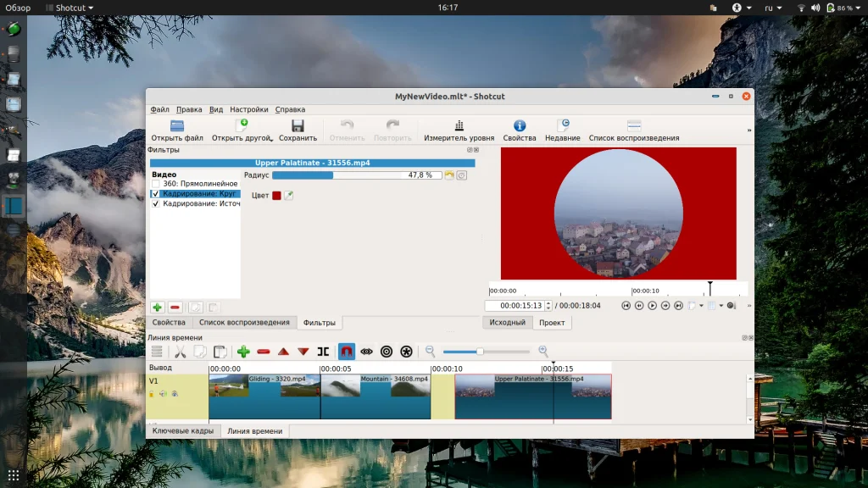Enable the 360: Прямолинейное filter checkbox

pos(155,184)
